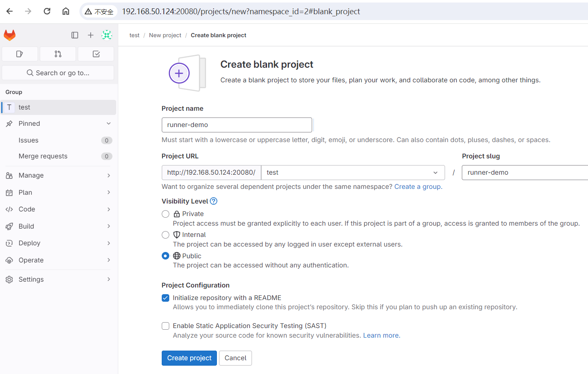Enable Static Application Security Testing
Screen dimensions: 588x374
pyautogui.click(x=165, y=326)
